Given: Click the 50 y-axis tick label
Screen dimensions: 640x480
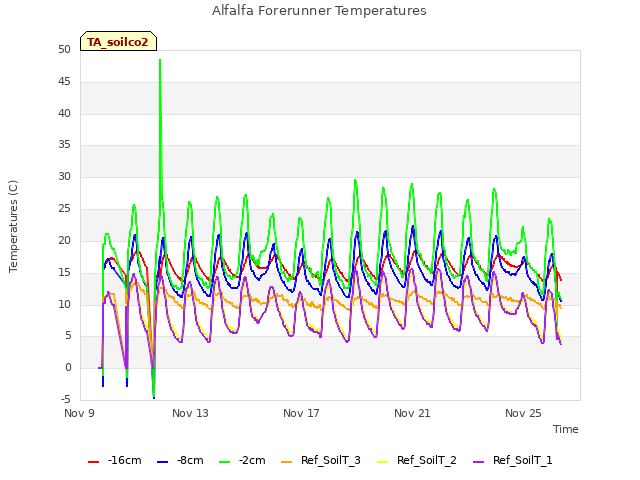Looking at the screenshot, I should (x=64, y=50).
